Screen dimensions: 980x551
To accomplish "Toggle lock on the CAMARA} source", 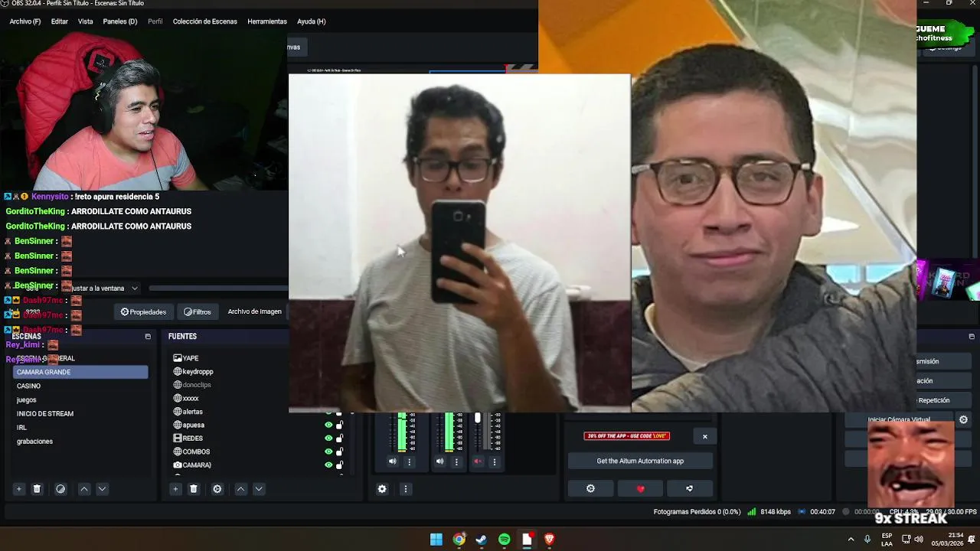I will [x=340, y=465].
